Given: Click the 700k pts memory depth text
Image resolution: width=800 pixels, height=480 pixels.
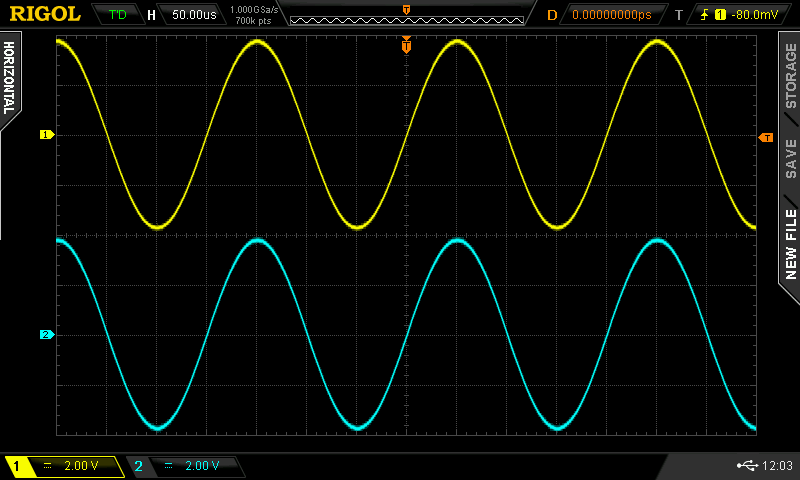Looking at the screenshot, I should 253,21.
